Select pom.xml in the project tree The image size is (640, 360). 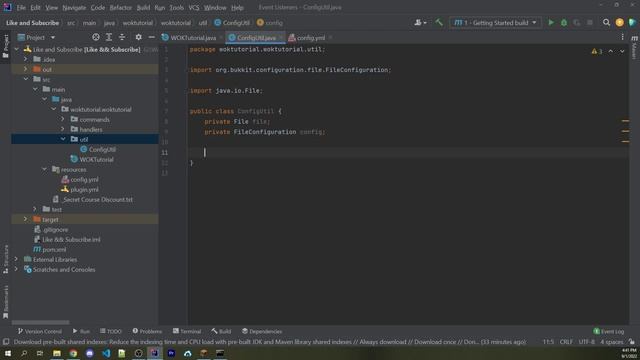click(54, 249)
